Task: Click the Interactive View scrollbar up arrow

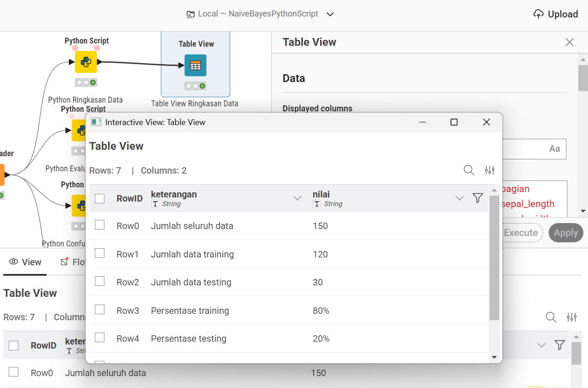Action: click(x=494, y=190)
